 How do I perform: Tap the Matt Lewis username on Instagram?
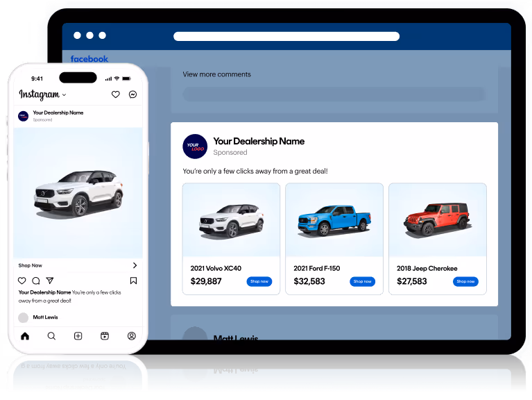[45, 317]
